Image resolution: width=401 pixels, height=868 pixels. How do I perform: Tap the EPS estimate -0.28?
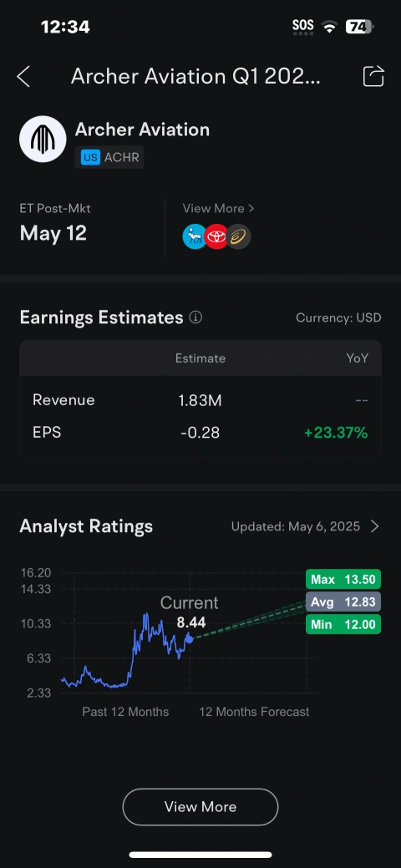(200, 433)
